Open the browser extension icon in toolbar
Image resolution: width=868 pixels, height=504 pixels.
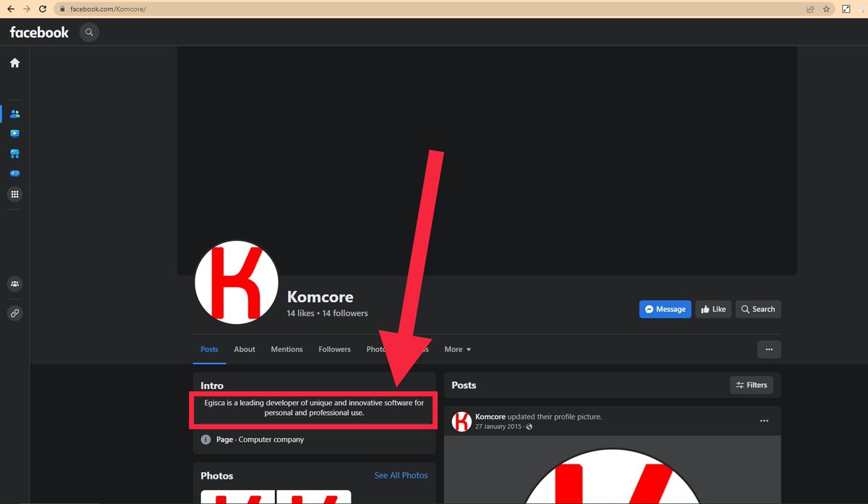[x=861, y=9]
